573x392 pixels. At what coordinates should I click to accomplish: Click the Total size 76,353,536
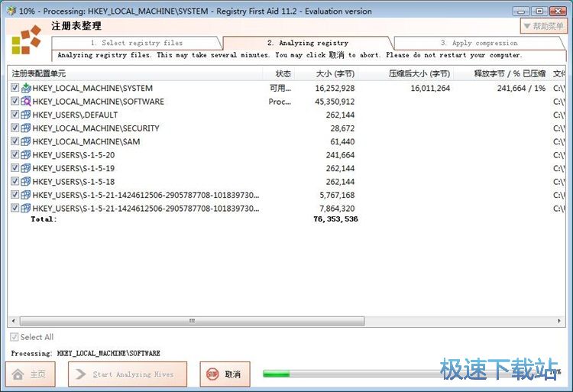point(335,219)
